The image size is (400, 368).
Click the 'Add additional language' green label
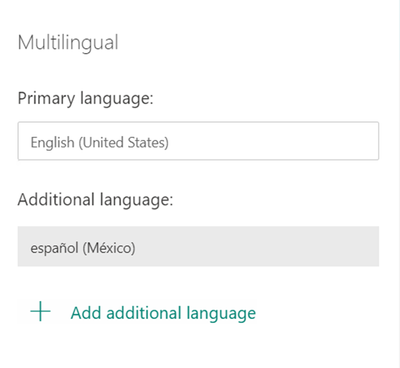163,313
